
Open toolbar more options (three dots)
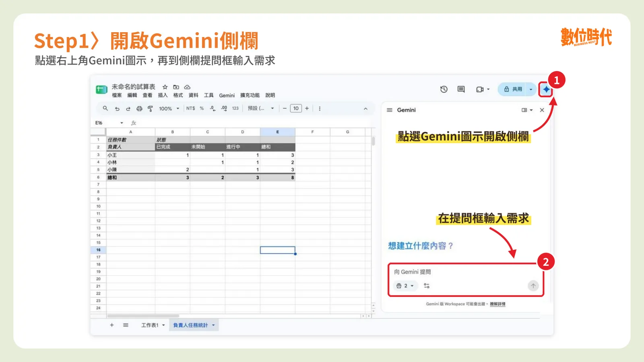[x=320, y=109]
